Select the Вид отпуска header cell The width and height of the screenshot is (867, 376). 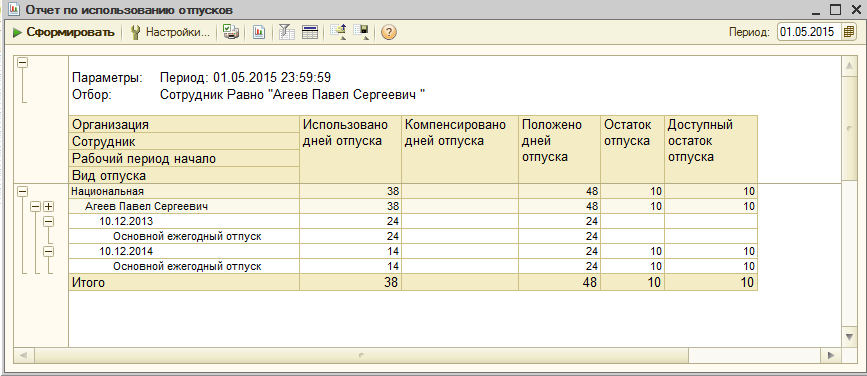point(184,176)
